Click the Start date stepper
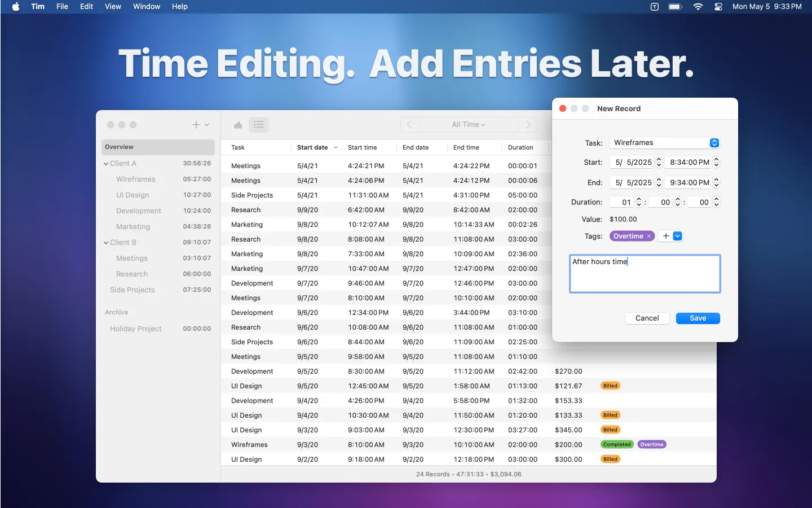 (x=659, y=162)
